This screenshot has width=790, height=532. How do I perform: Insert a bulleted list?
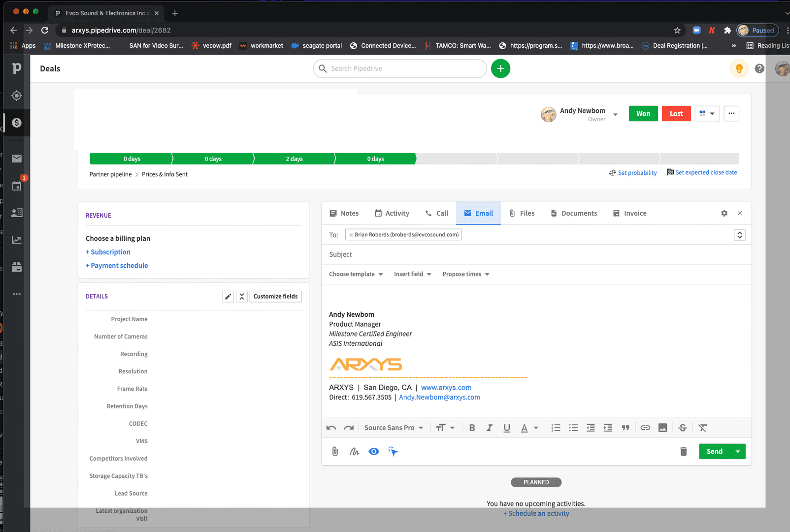point(573,428)
